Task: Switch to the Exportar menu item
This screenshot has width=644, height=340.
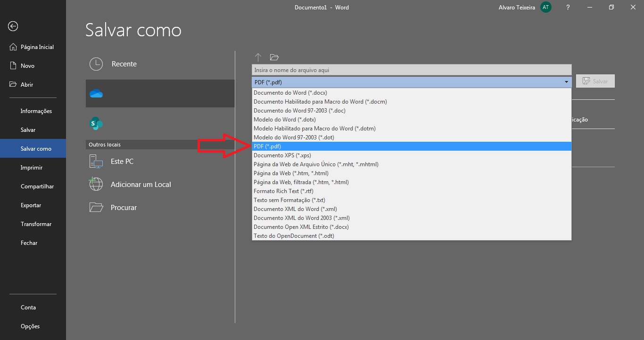Action: [31, 205]
